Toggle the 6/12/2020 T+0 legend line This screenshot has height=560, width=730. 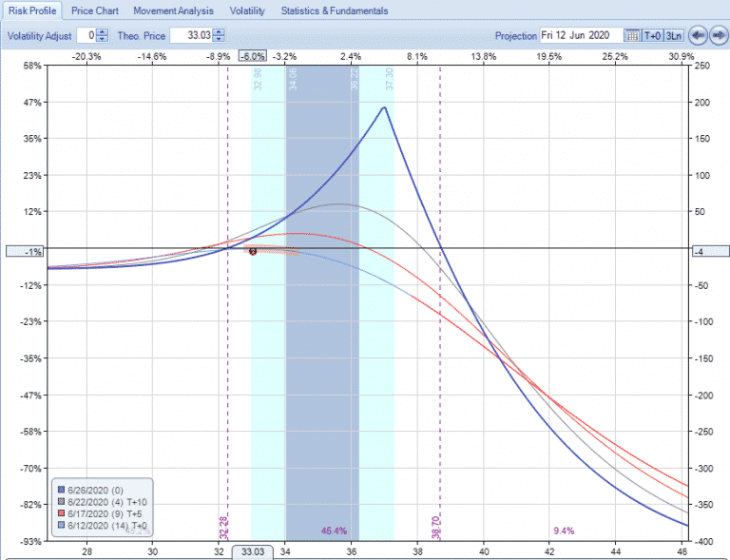point(62,526)
